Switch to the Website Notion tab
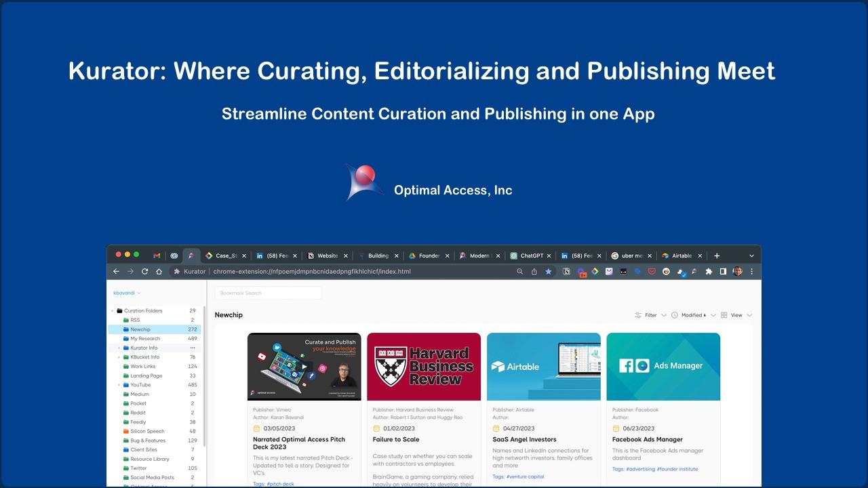Screen dimensions: 868x488 pos(326,256)
